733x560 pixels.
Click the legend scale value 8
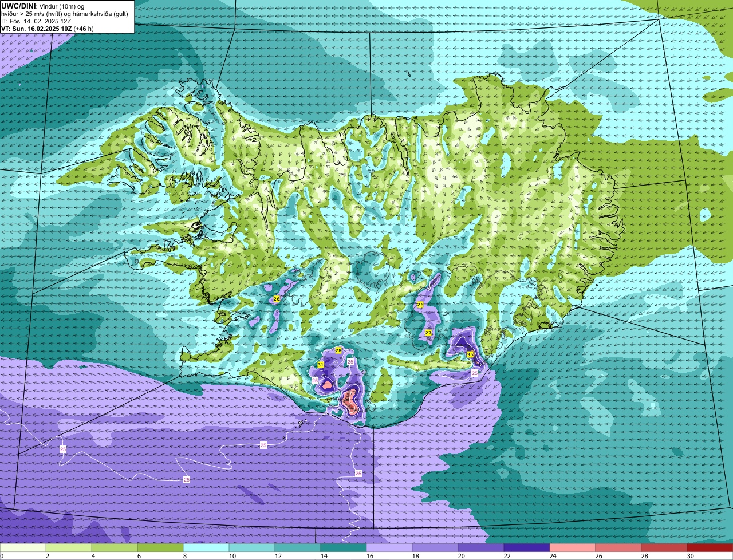(x=184, y=556)
